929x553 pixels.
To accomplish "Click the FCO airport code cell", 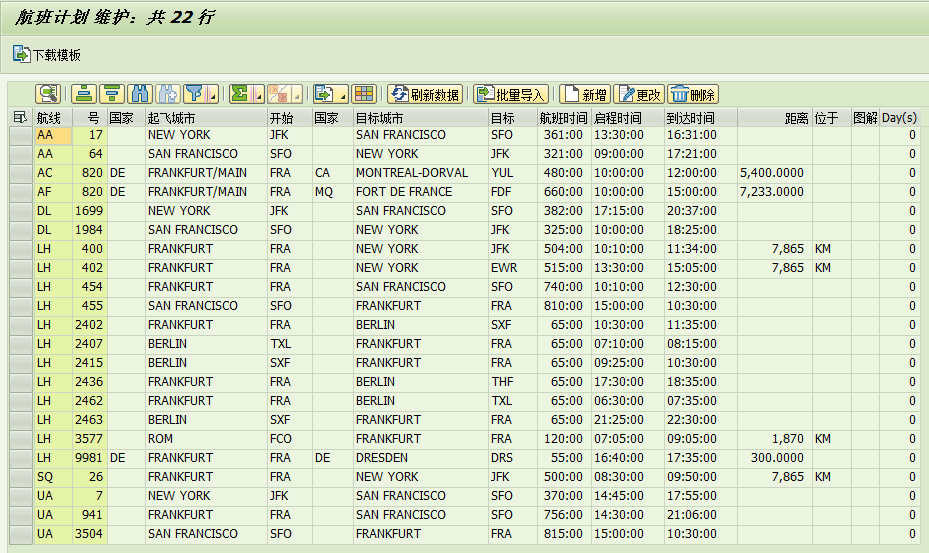I will point(290,439).
